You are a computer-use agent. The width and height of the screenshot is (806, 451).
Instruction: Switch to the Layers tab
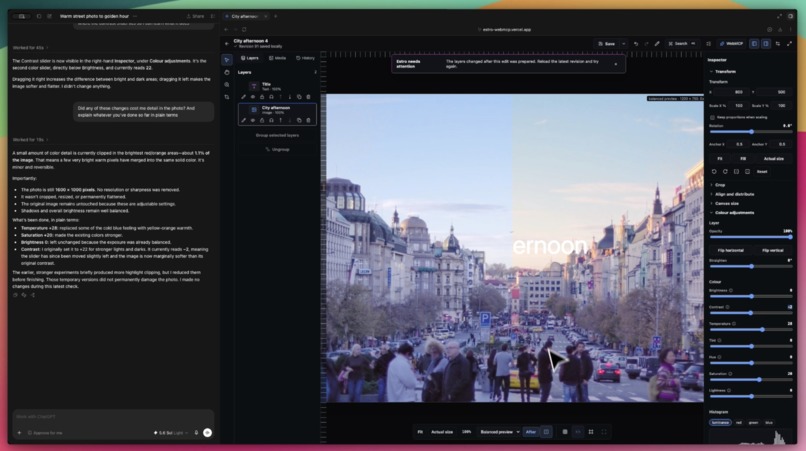[x=250, y=58]
